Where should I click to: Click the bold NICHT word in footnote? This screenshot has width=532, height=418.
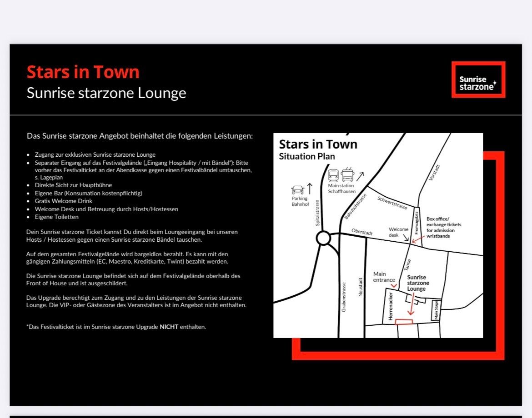click(169, 327)
